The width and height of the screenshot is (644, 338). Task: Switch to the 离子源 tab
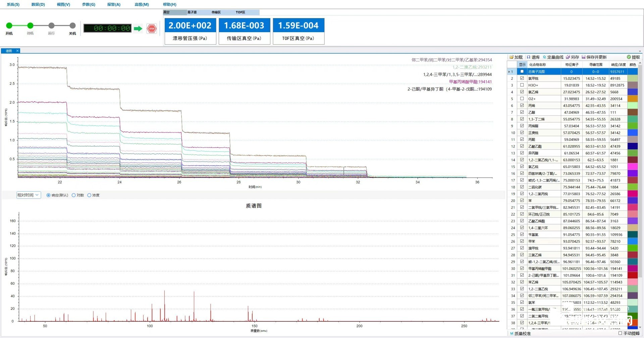tap(199, 12)
